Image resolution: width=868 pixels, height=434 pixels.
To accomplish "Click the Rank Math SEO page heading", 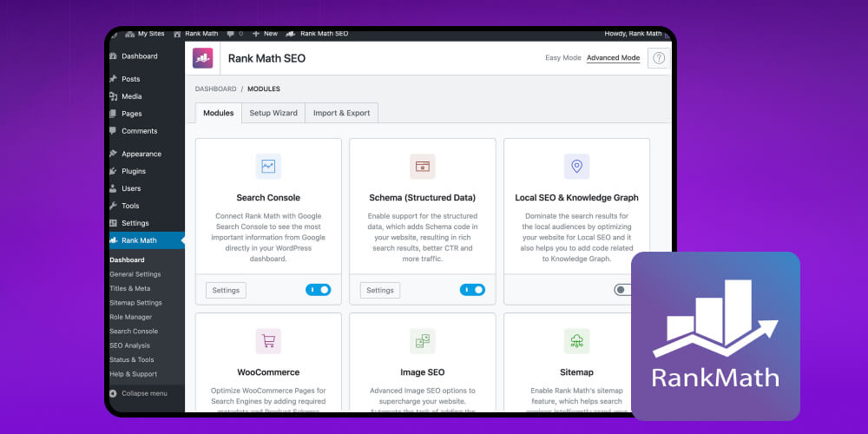I will click(x=266, y=58).
